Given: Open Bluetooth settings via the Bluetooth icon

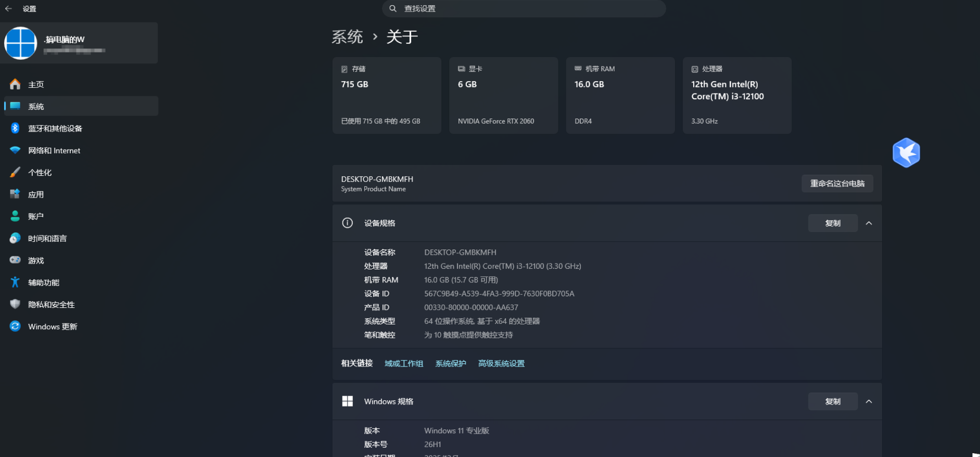Looking at the screenshot, I should 15,128.
